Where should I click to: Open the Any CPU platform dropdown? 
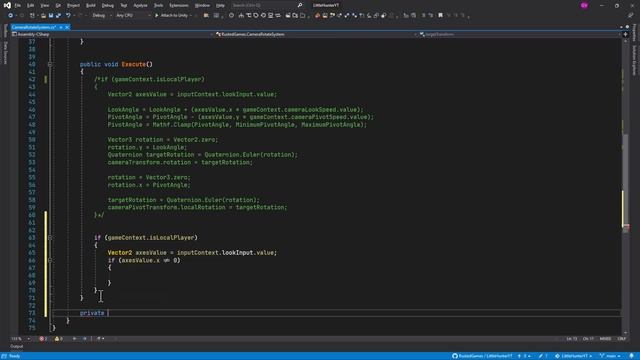(133, 16)
